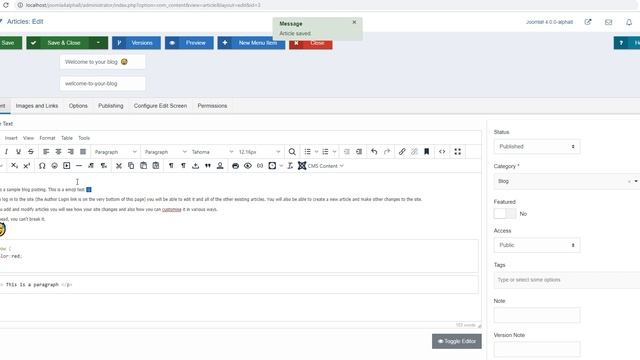This screenshot has width=640, height=360.
Task: Insert a horizontal line
Action: click(x=79, y=166)
